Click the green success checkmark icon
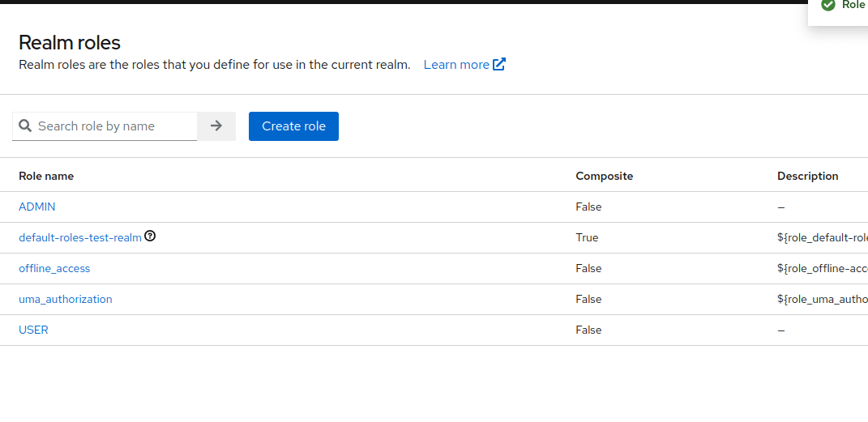This screenshot has width=868, height=422. 827,5
